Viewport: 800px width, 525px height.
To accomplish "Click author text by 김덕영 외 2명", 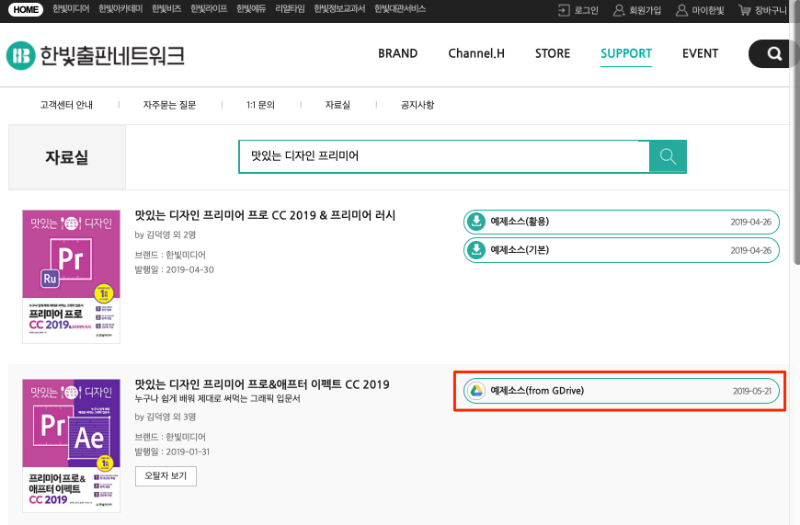I will 165,235.
